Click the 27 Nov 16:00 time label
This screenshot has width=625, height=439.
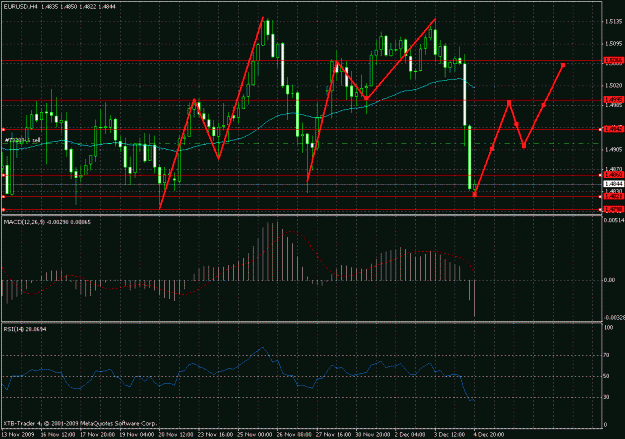tap(333, 434)
